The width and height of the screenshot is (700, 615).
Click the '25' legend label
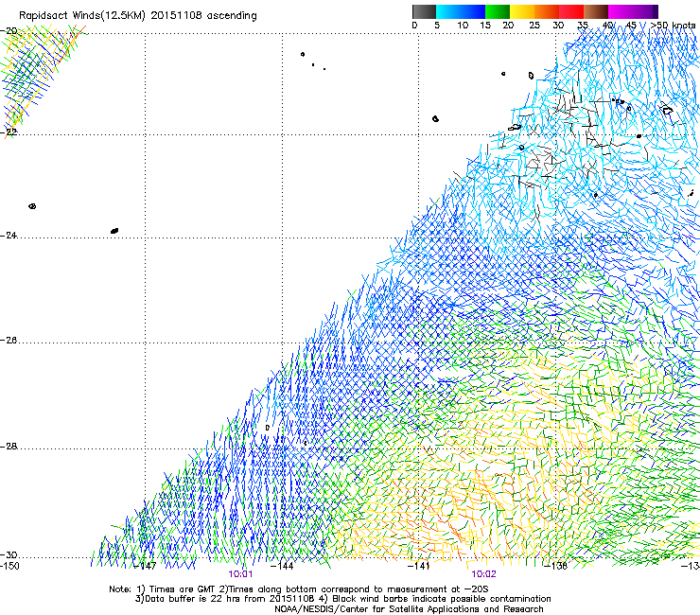[x=534, y=26]
